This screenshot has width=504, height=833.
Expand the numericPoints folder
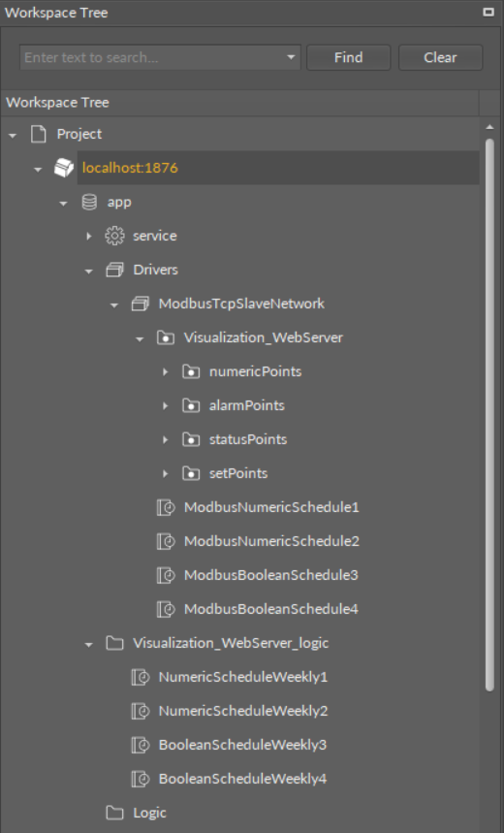click(x=165, y=371)
